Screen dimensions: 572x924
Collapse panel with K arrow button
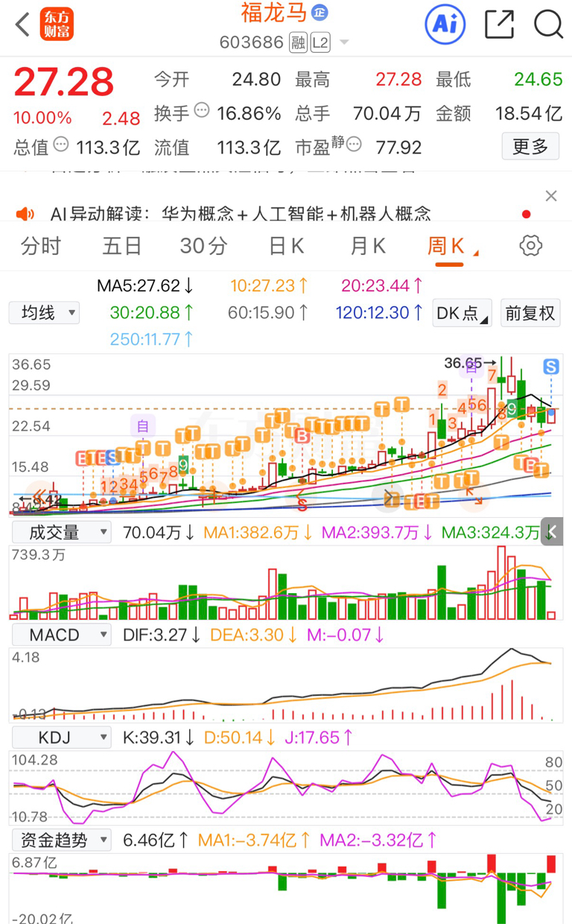coord(552,532)
